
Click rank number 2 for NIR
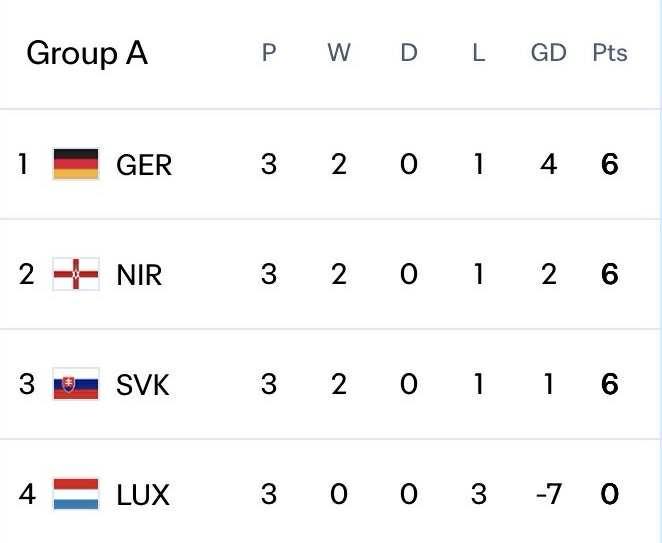[x=27, y=274]
